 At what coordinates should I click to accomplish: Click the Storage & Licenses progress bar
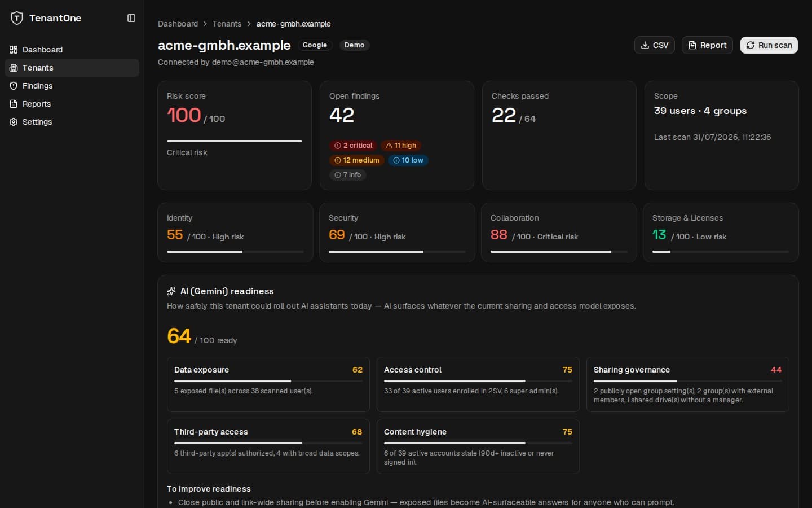pyautogui.click(x=721, y=252)
